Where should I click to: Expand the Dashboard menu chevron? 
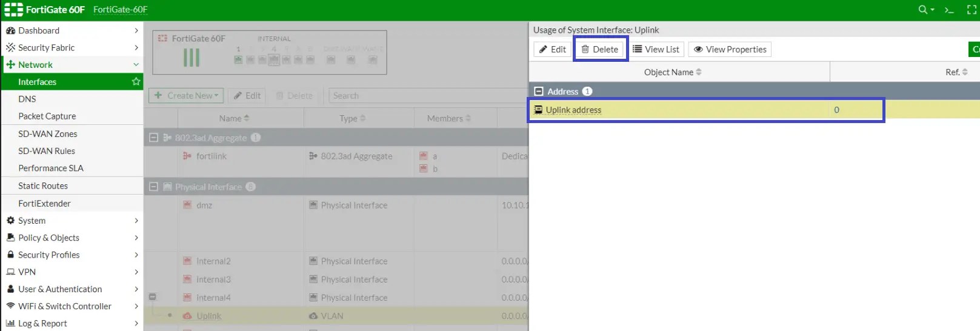(136, 30)
